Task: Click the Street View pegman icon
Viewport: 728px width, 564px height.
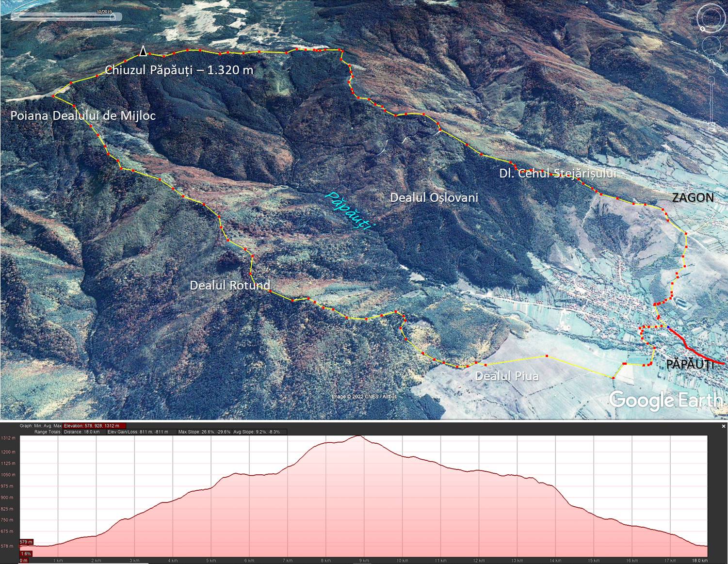Action: coord(711,66)
